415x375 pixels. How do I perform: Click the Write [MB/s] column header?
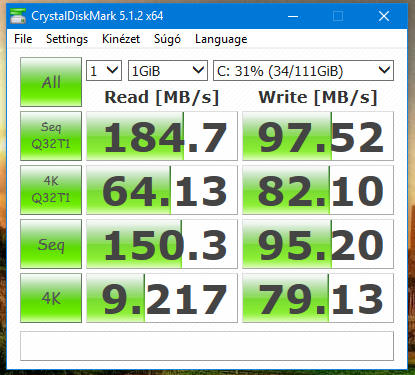click(x=318, y=97)
